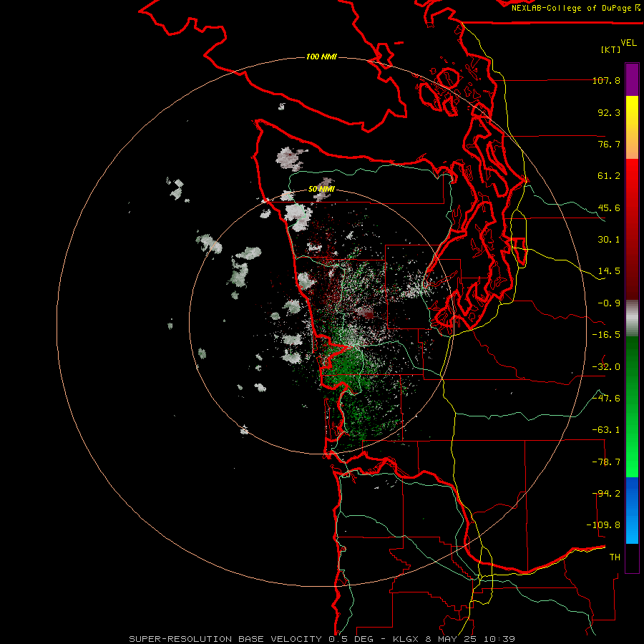644x644 pixels.
Task: Click the purple segment of the color bar
Action: [632, 79]
